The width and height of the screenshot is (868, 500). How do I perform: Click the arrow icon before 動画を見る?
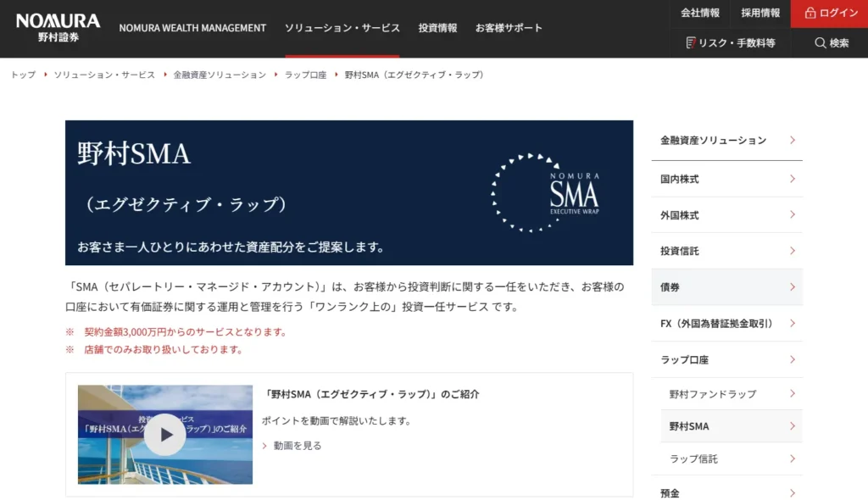point(264,446)
